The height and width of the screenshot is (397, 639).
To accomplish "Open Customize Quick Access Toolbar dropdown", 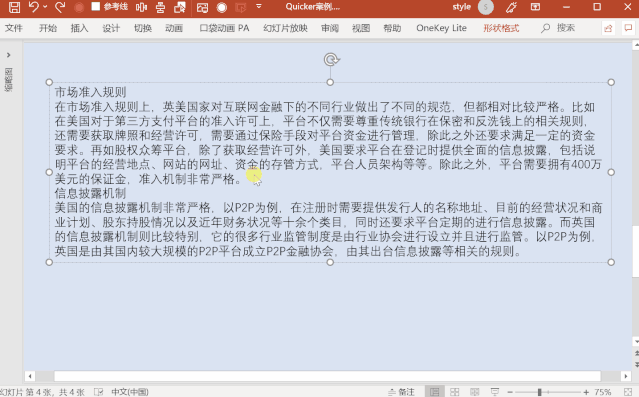I will [259, 7].
